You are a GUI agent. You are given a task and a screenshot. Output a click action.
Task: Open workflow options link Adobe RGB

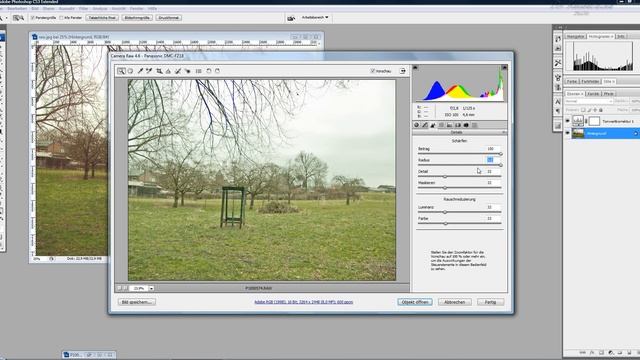(303, 302)
